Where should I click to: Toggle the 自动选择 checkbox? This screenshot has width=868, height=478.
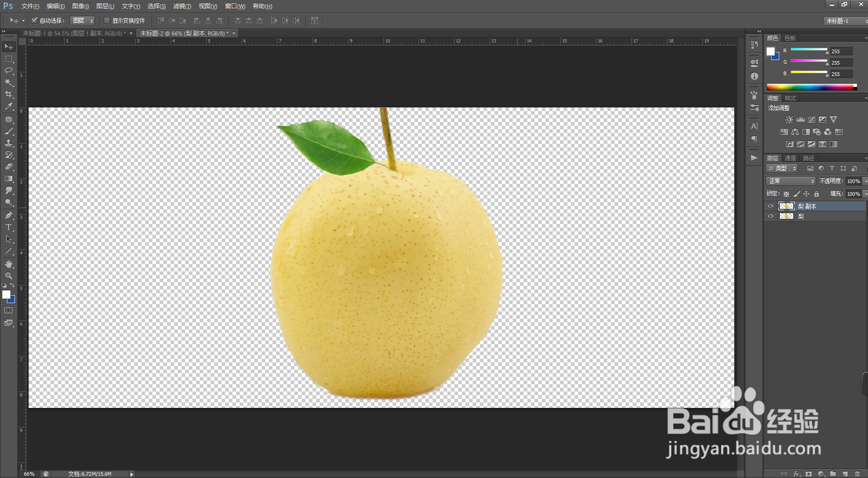pos(34,20)
